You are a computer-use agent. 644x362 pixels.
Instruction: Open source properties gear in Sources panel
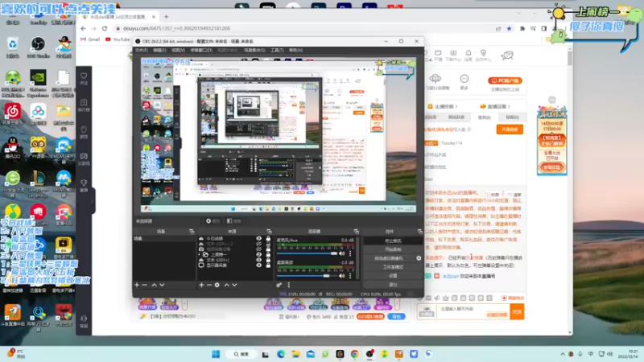(217, 285)
